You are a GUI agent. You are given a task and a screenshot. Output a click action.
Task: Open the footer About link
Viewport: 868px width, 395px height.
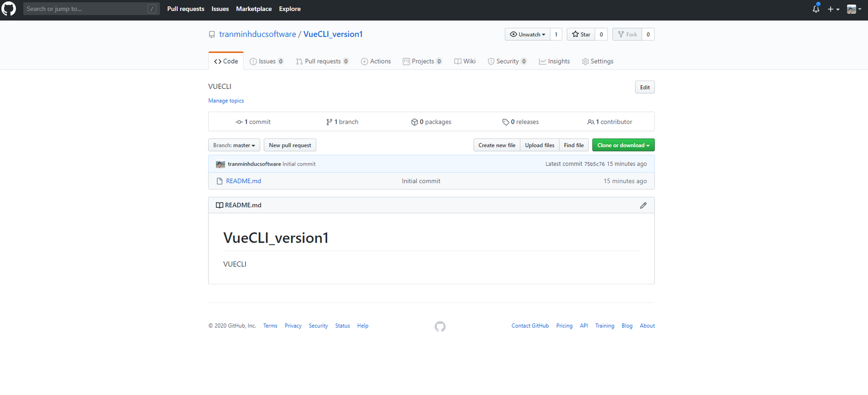pyautogui.click(x=648, y=326)
